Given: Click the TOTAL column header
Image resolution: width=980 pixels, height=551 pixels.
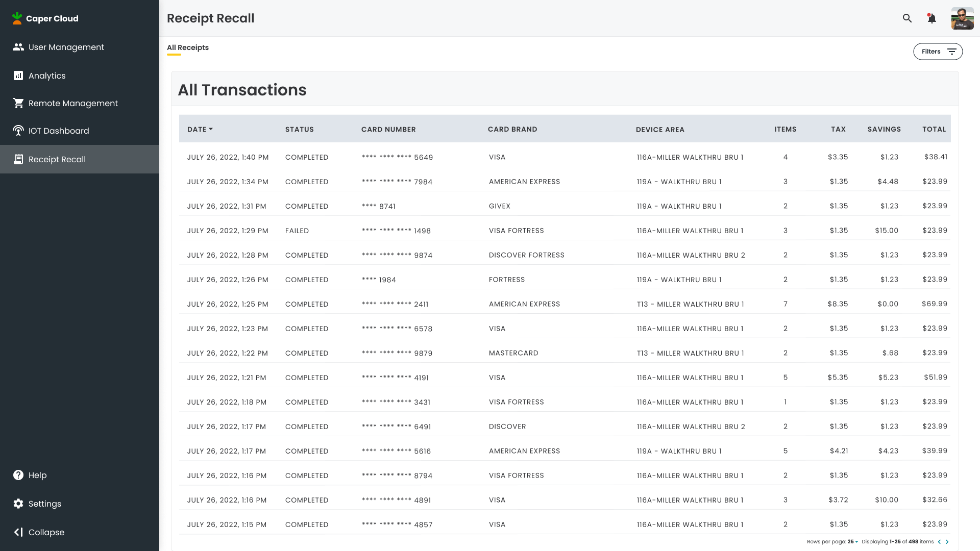Looking at the screenshot, I should 934,129.
